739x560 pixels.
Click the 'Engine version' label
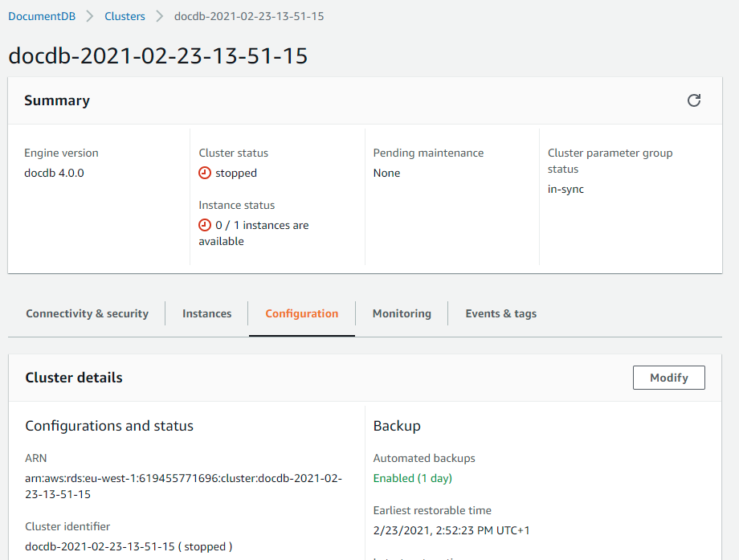(61, 153)
